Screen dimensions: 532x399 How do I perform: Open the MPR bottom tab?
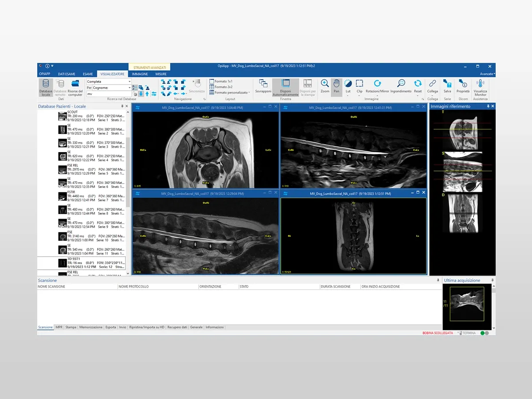[x=59, y=327]
